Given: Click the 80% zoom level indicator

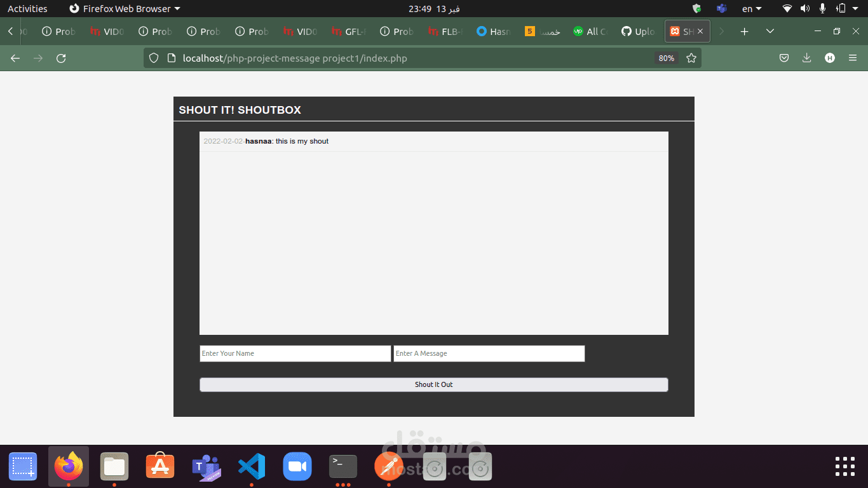Looking at the screenshot, I should [666, 58].
